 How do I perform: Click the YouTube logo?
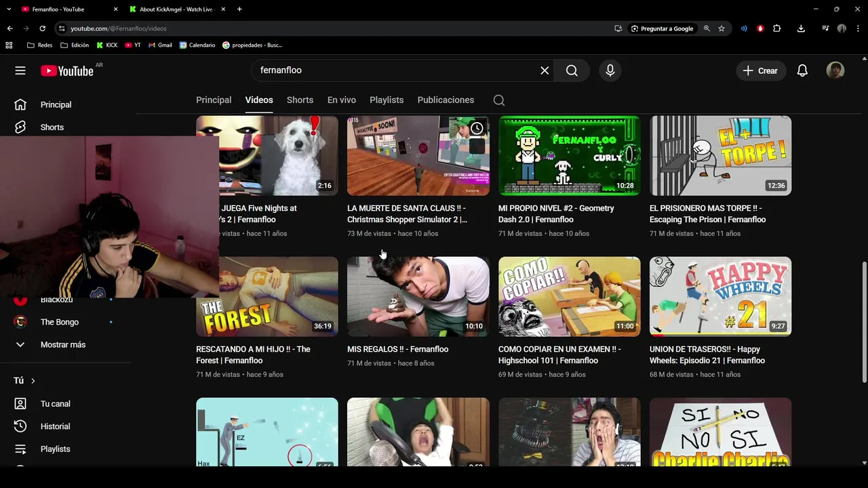(x=66, y=70)
